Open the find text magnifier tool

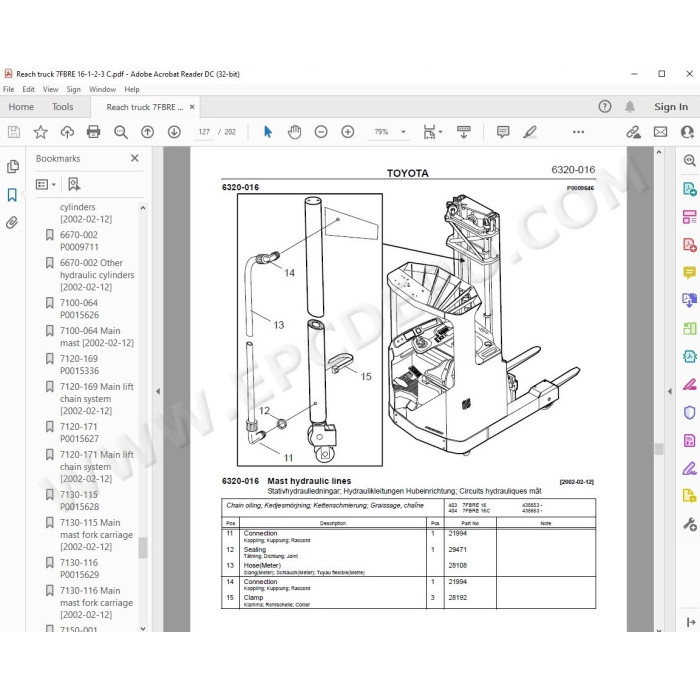tap(121, 132)
